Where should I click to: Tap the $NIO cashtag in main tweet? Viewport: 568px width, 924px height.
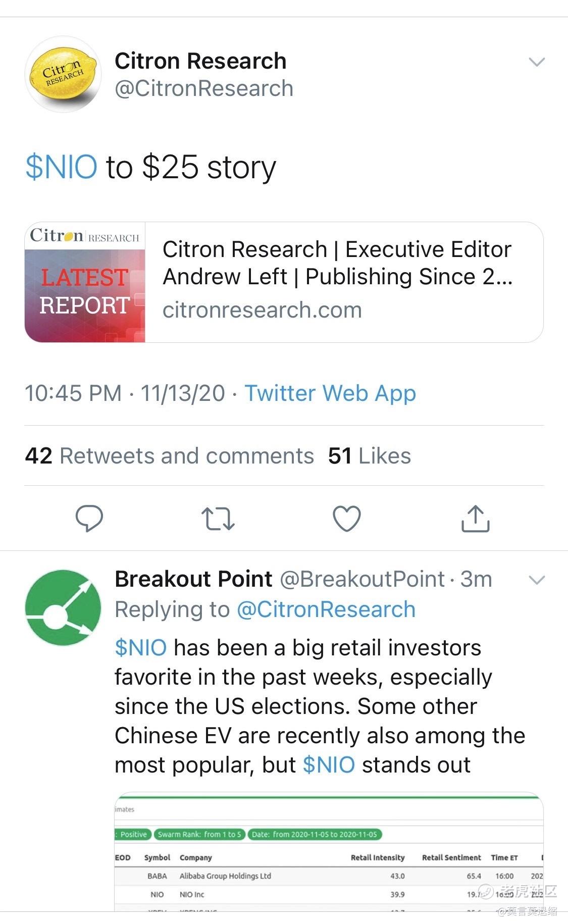[61, 167]
